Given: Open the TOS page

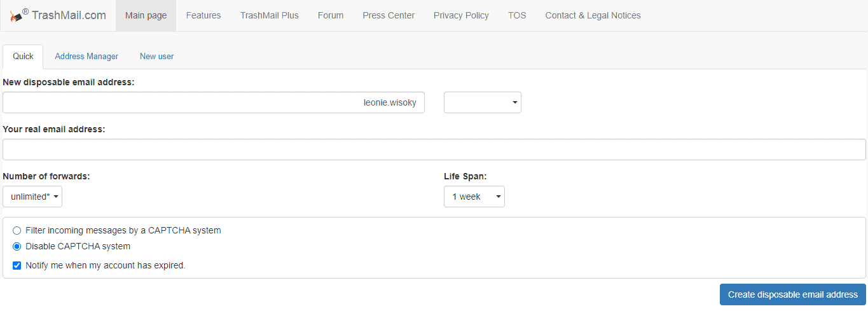Looking at the screenshot, I should pos(517,15).
